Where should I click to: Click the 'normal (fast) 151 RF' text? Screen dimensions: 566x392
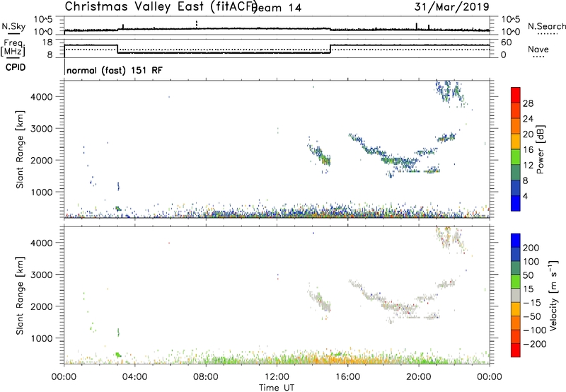(x=115, y=70)
